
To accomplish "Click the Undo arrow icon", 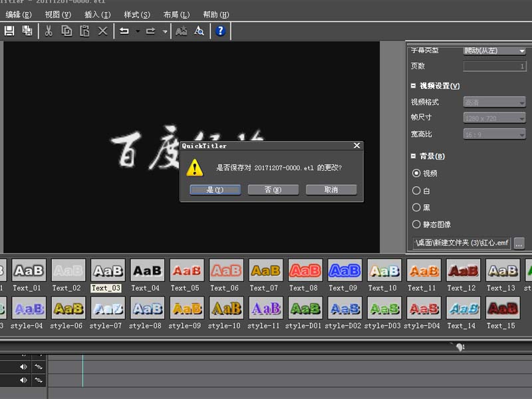I will pyautogui.click(x=126, y=31).
